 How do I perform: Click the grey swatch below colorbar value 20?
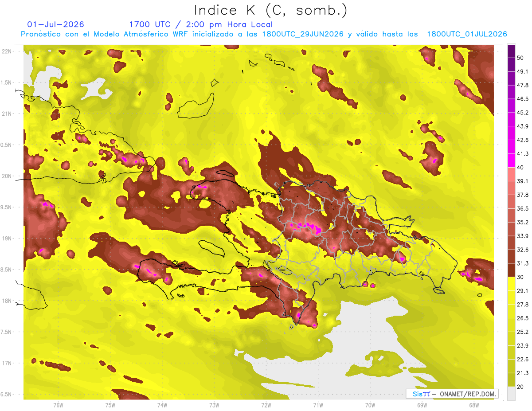[511, 393]
